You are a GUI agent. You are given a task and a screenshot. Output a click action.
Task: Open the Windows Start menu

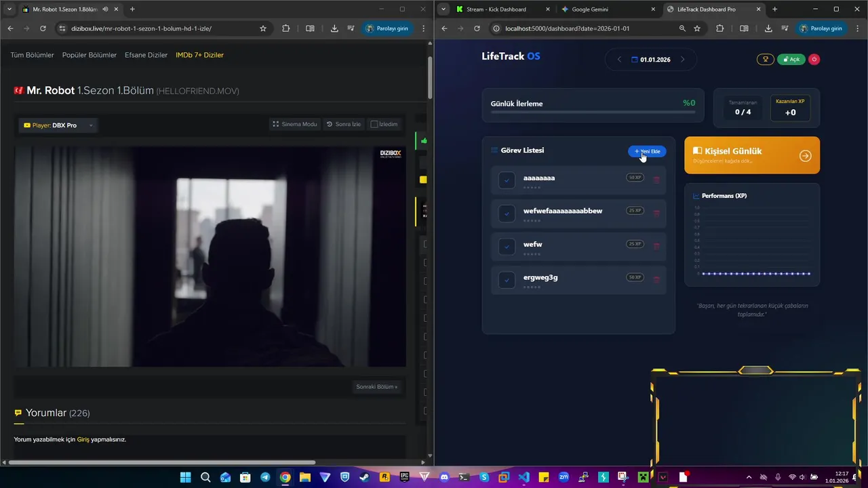(185, 477)
